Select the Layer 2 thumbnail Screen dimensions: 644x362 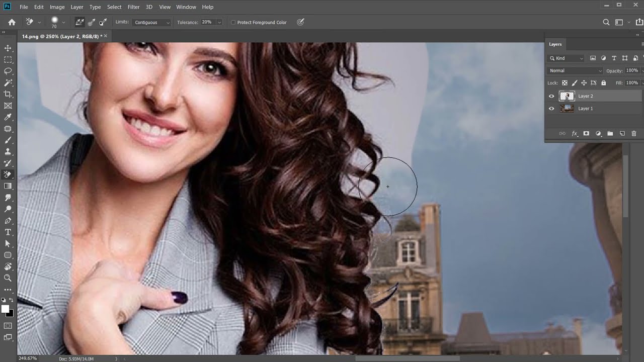(x=567, y=96)
